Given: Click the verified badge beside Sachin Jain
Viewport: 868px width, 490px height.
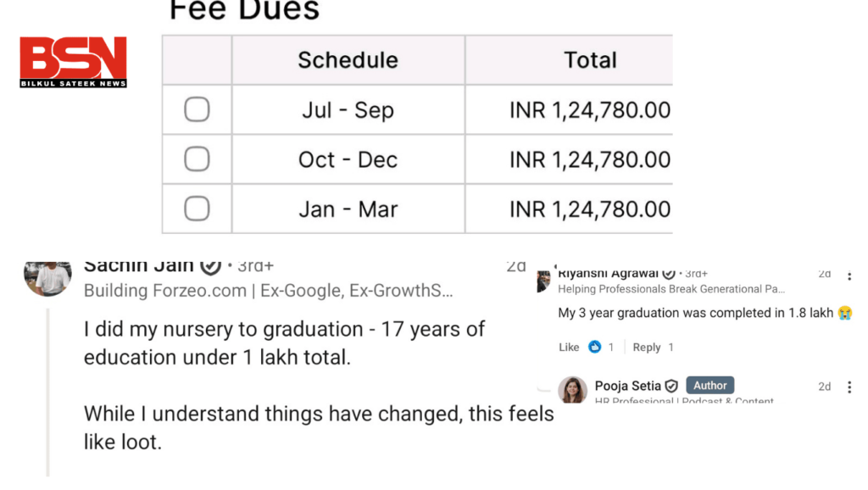Looking at the screenshot, I should click(x=210, y=267).
